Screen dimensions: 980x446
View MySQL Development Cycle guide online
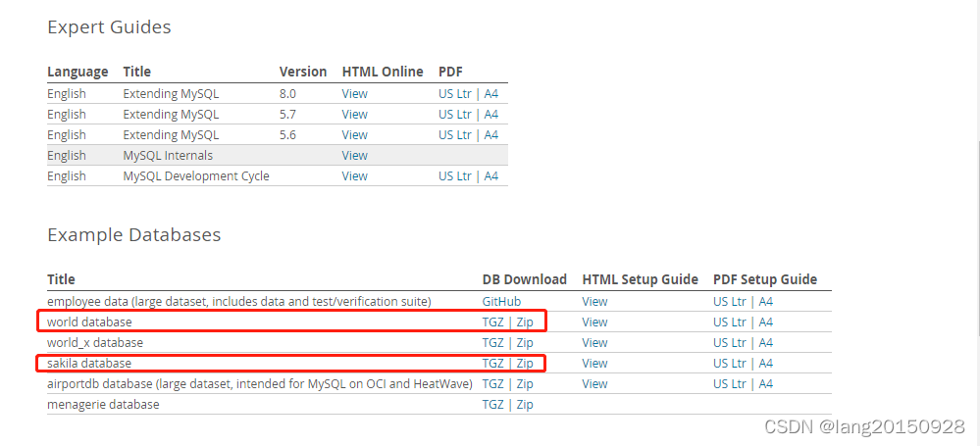tap(354, 176)
